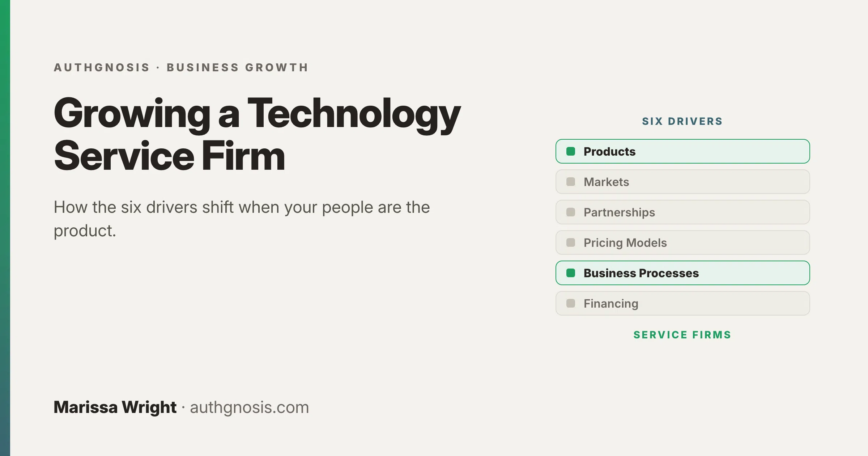Image resolution: width=868 pixels, height=456 pixels.
Task: Click the subtitle about six drivers shifting
Action: 242,219
